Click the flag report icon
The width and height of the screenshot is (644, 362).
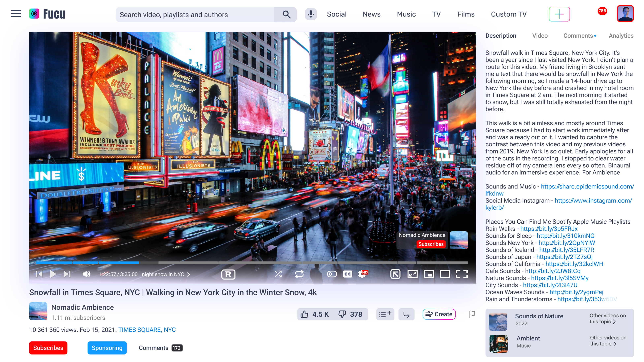click(x=472, y=314)
